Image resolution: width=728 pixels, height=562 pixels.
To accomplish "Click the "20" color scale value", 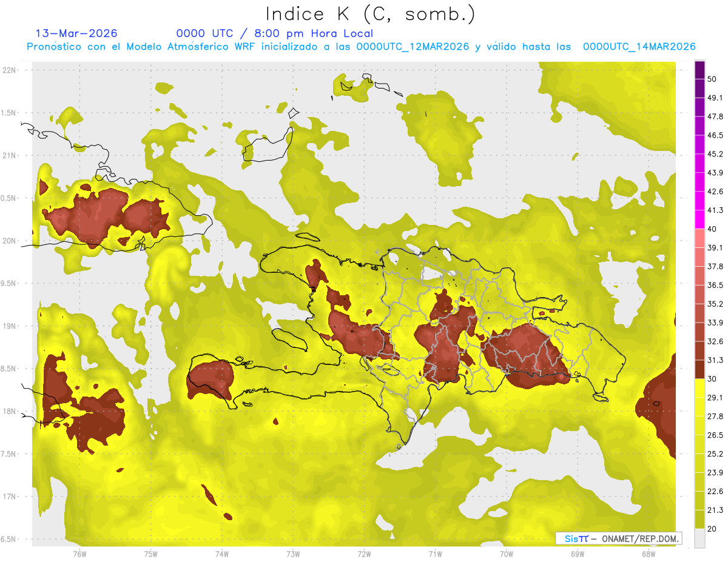I will point(712,529).
